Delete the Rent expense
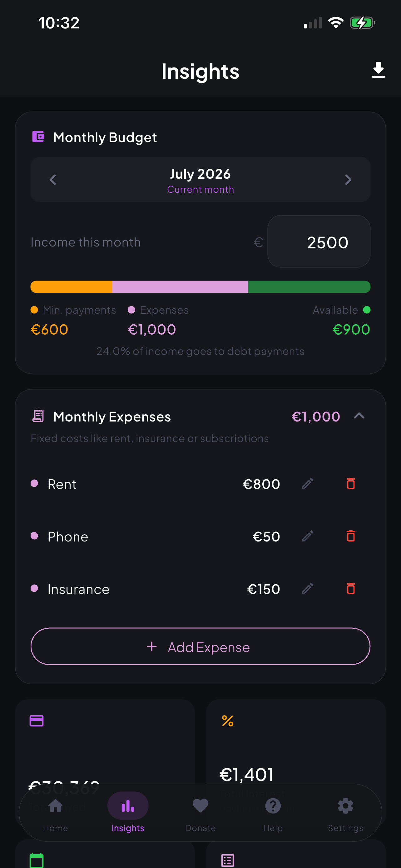 click(350, 484)
